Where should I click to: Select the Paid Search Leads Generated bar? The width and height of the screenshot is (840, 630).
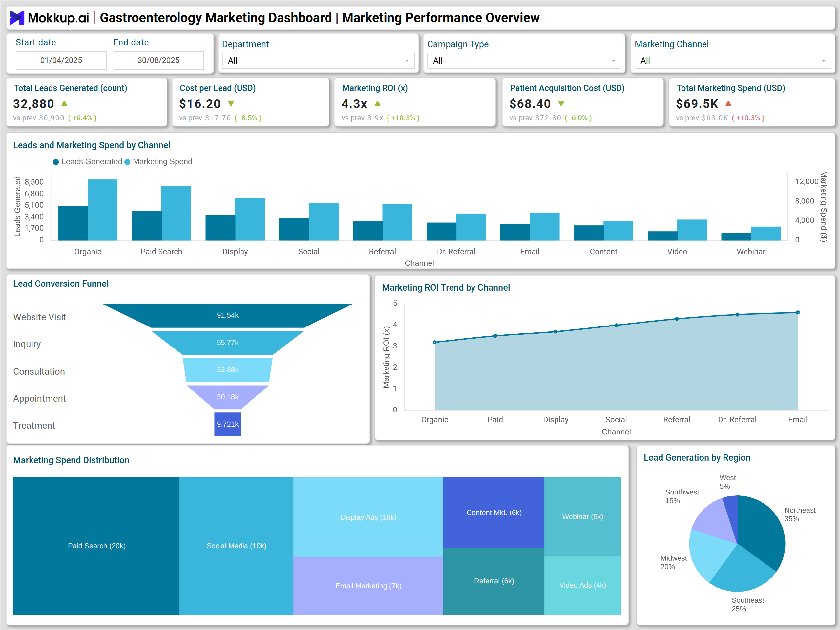pyautogui.click(x=147, y=225)
